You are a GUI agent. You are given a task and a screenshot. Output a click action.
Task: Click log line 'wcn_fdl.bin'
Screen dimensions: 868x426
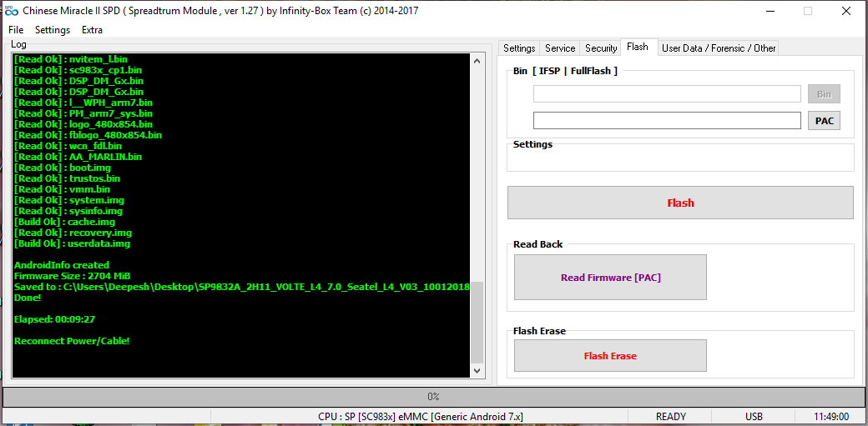pos(68,146)
